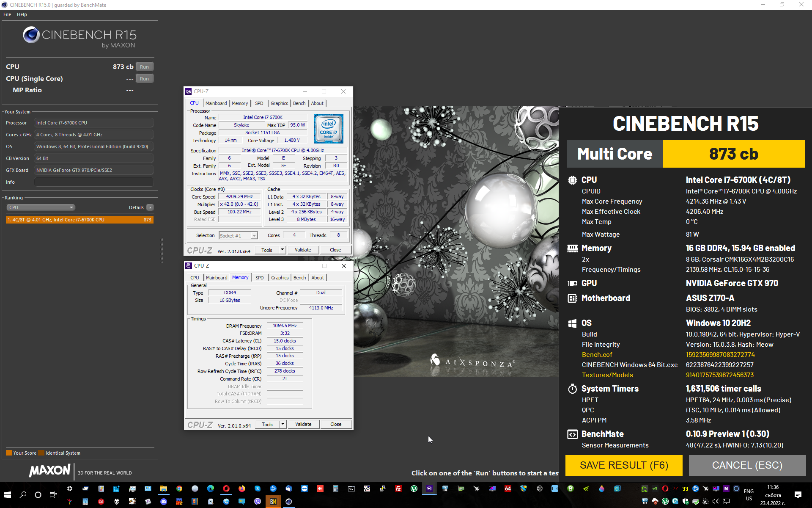Open AIDA64 from the taskbar

pyautogui.click(x=508, y=489)
